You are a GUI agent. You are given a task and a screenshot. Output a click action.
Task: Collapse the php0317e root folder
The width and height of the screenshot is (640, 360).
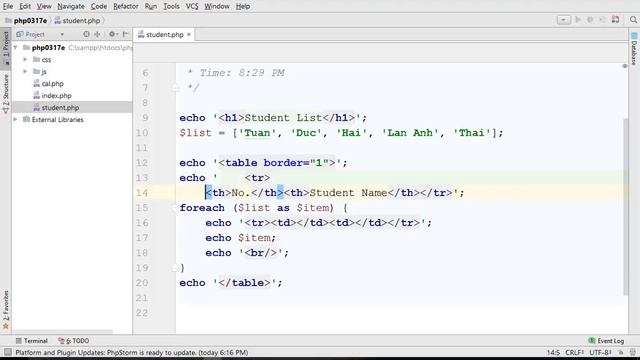(16, 48)
